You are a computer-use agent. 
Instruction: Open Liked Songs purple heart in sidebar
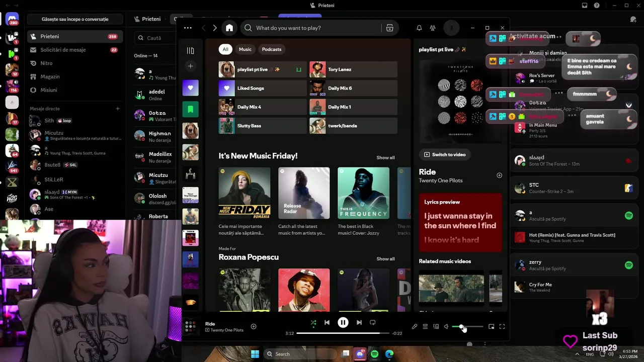(x=190, y=87)
